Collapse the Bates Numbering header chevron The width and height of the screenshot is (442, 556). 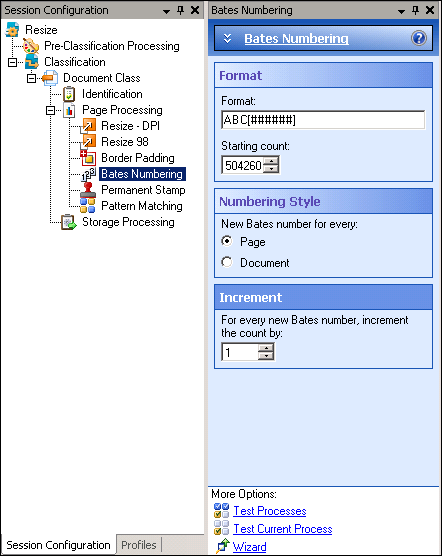(x=228, y=38)
